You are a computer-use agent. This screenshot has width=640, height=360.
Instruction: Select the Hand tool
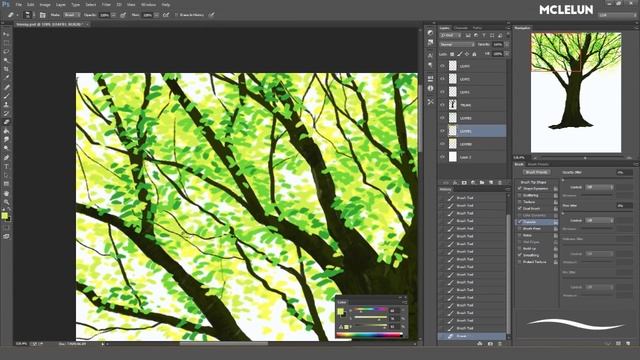tap(6, 193)
